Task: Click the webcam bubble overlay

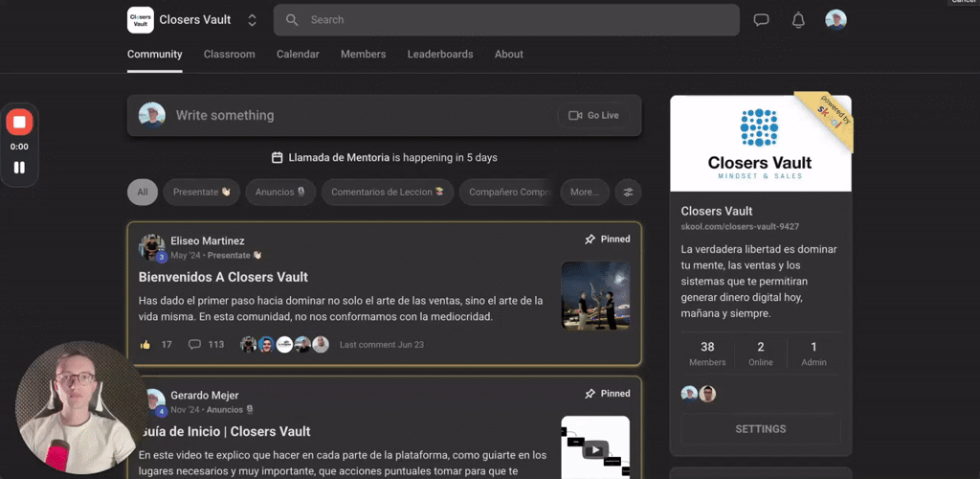Action: pyautogui.click(x=81, y=407)
